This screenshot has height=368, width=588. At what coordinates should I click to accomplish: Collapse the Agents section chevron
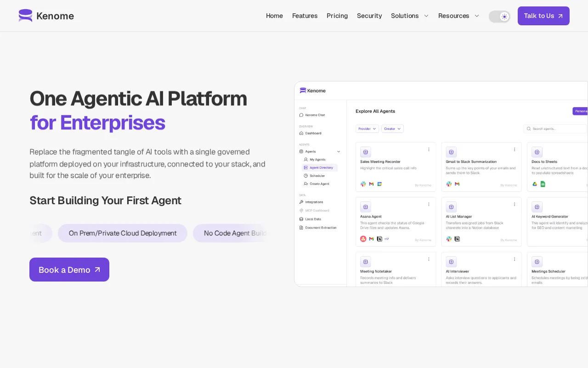[339, 151]
